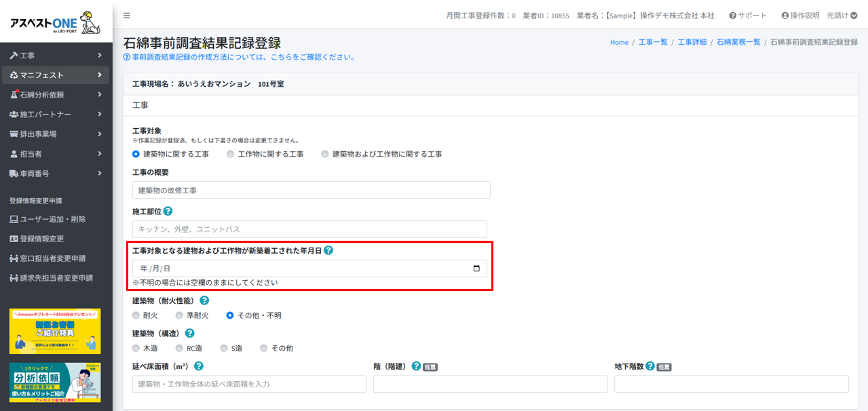Choose RC造 structure radio button
This screenshot has width=868, height=411.
click(179, 348)
